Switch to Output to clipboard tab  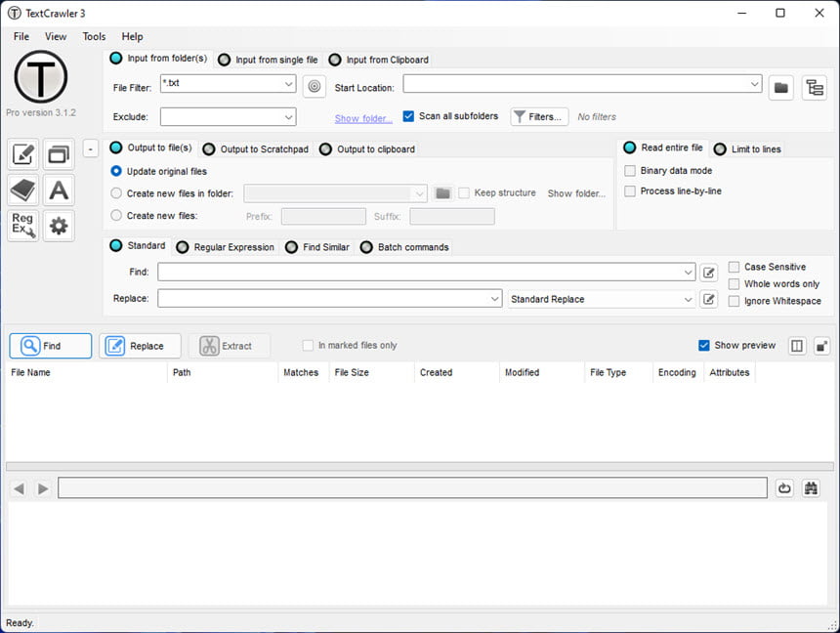click(x=368, y=149)
